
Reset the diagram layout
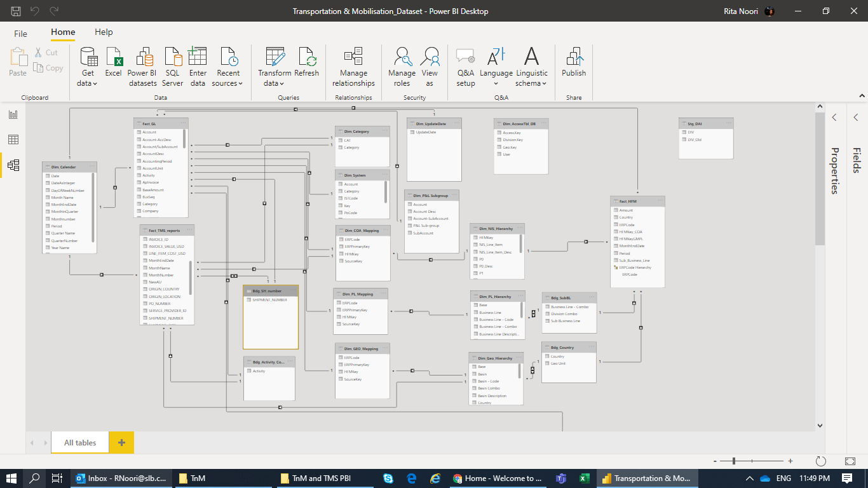820,461
